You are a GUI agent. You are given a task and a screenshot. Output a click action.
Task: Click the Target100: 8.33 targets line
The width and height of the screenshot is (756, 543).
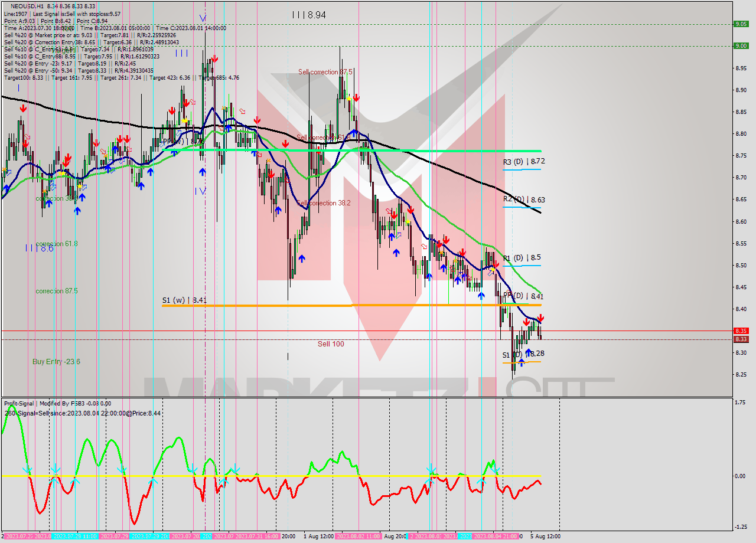click(x=121, y=77)
